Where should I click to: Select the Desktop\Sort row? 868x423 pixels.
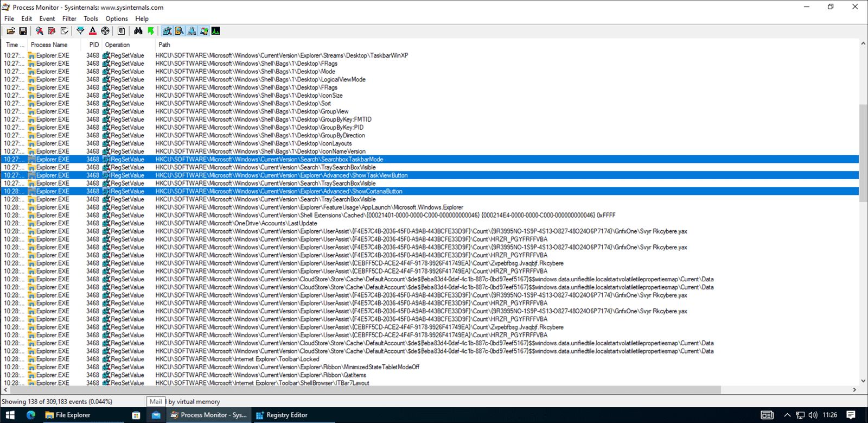point(431,103)
